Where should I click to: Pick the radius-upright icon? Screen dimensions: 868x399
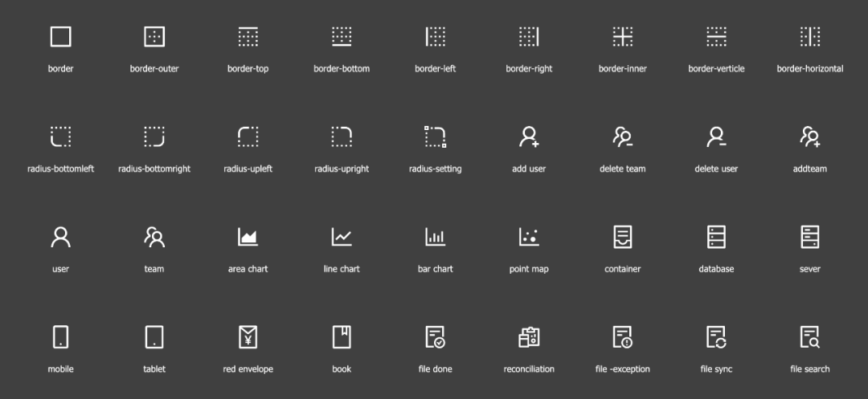(x=342, y=136)
